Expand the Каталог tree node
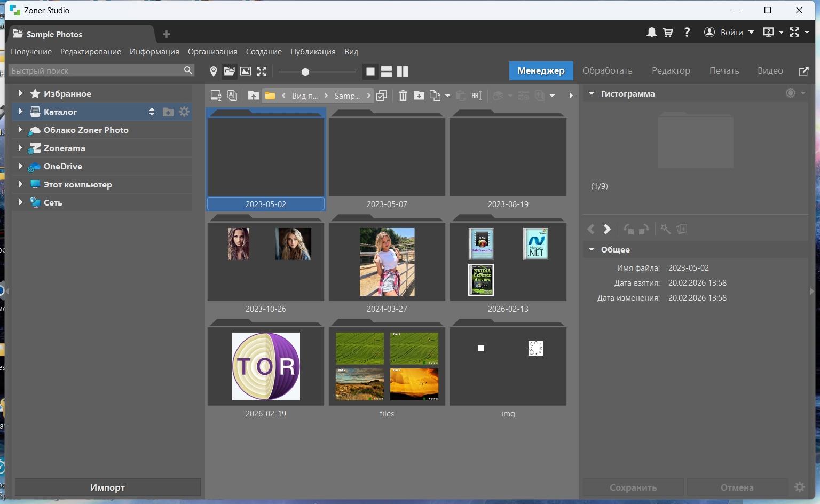This screenshot has width=820, height=504. coord(20,112)
